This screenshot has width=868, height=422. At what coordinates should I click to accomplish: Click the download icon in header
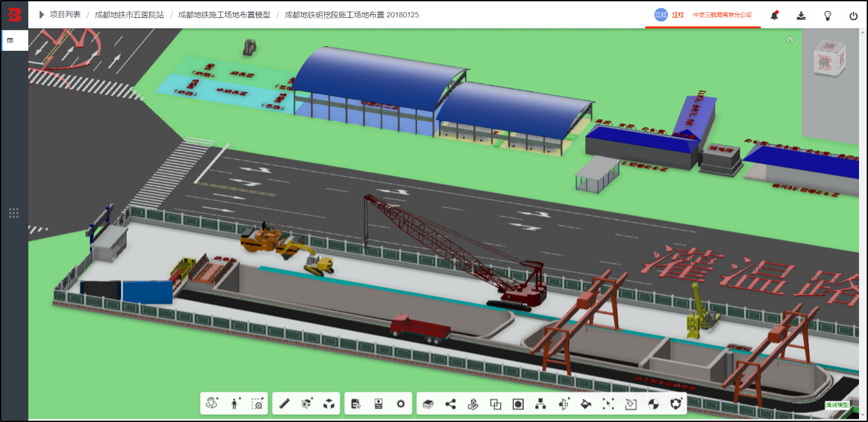(x=801, y=15)
